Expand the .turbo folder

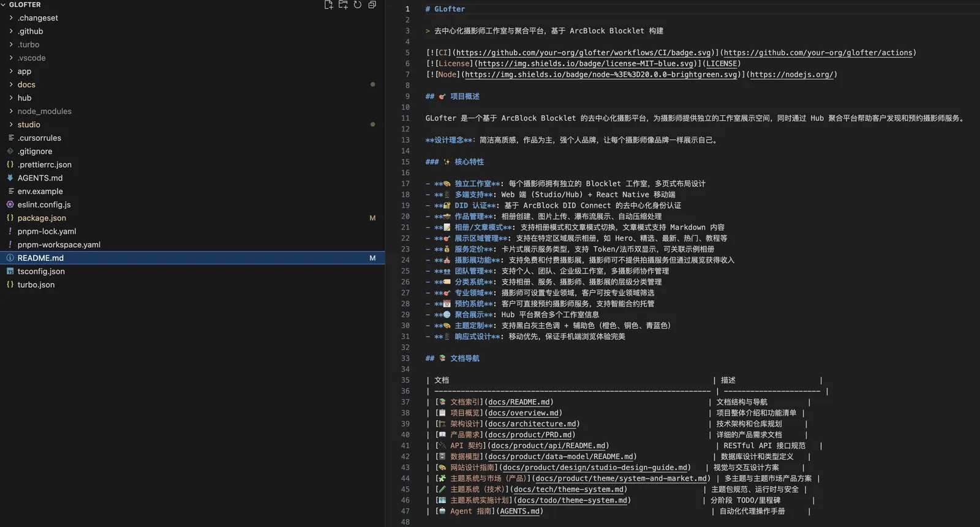pyautogui.click(x=11, y=45)
